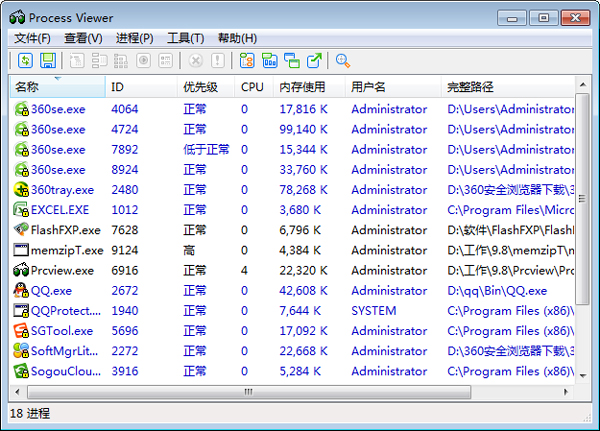The height and width of the screenshot is (431, 600).
Task: Select the 360se.exe row with ID 4064
Action: pos(292,109)
